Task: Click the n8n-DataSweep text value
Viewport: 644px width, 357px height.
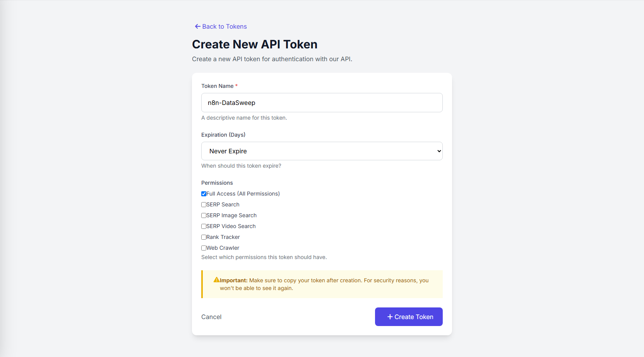Action: 231,103
